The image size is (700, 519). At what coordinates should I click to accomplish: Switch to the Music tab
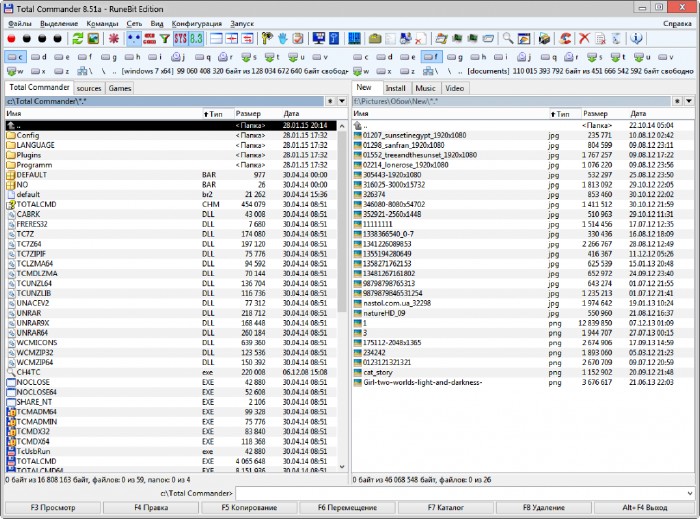425,88
